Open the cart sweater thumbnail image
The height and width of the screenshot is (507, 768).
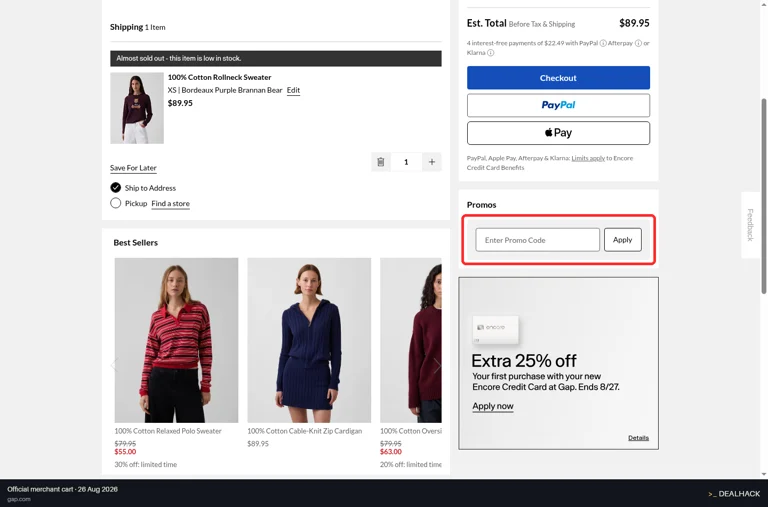137,108
